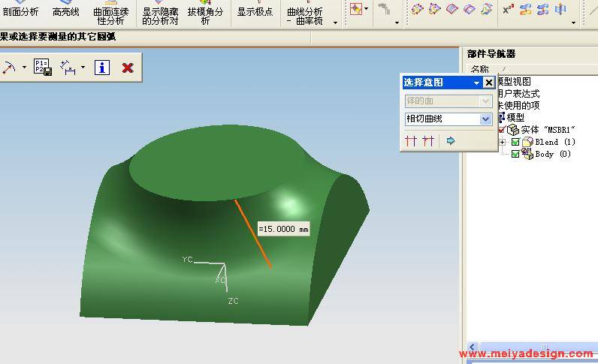Click the blue surface with vertical arrow icon

click(560, 9)
